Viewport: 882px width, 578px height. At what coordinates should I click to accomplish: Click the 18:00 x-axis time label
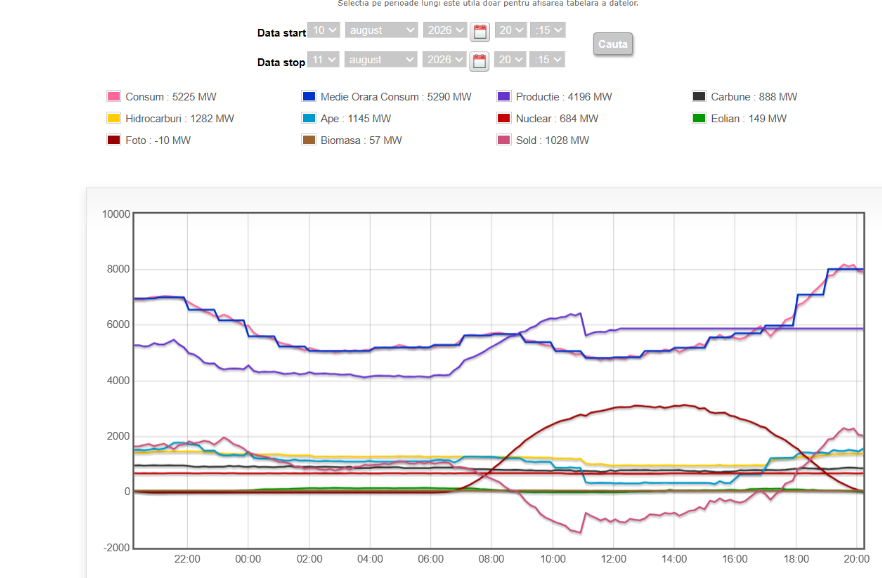pos(796,559)
